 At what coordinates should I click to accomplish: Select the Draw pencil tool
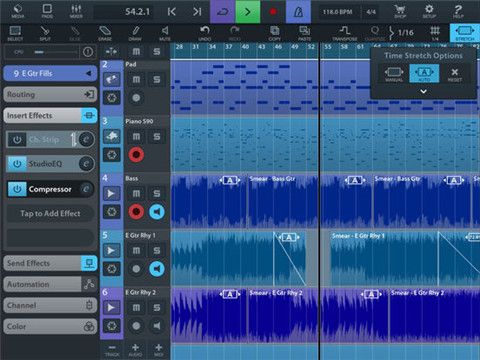point(135,33)
